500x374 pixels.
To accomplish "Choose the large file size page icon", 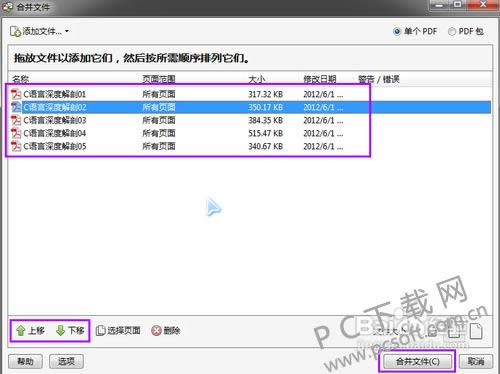I will (x=476, y=331).
